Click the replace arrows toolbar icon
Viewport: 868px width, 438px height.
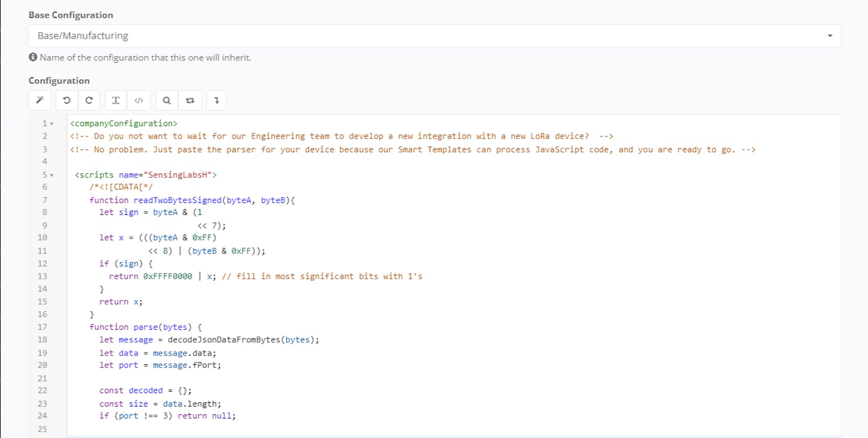tap(190, 100)
